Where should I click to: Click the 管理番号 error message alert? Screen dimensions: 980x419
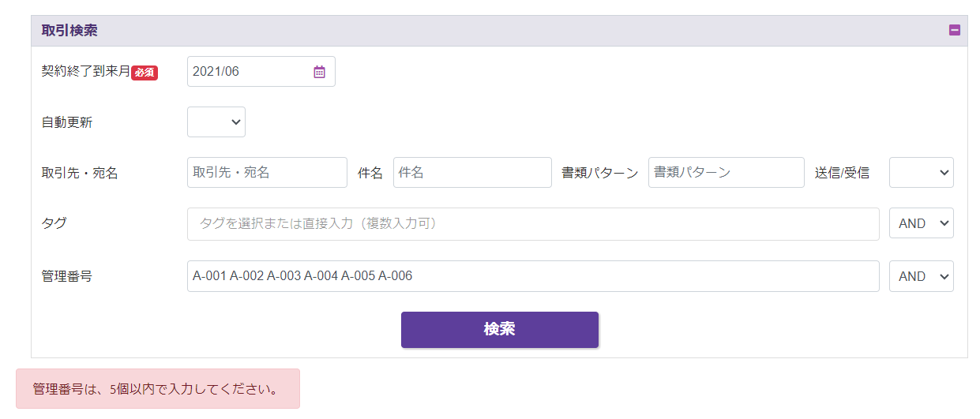pos(157,389)
